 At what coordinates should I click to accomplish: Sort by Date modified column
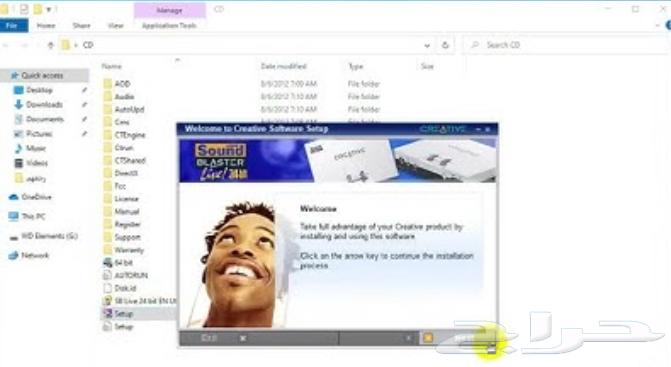283,66
